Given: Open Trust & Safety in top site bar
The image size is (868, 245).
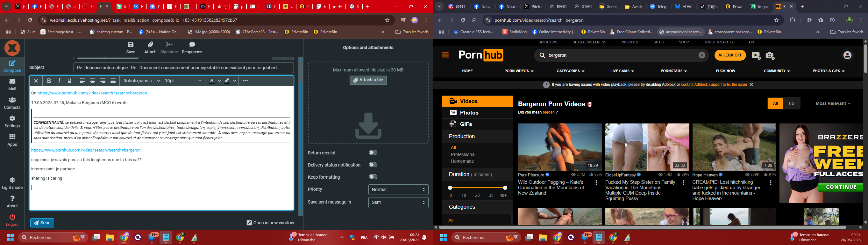Looking at the screenshot, I should 719,42.
